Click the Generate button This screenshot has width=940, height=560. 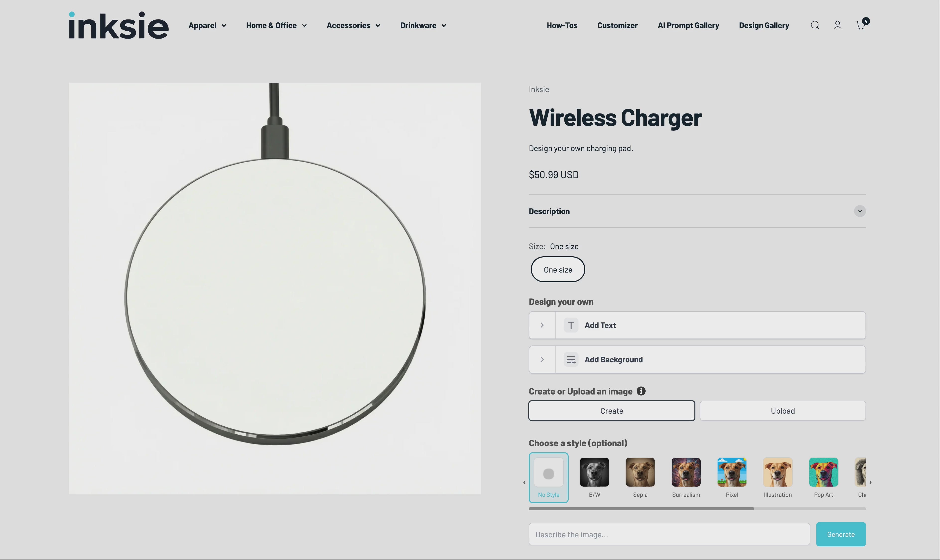point(840,534)
